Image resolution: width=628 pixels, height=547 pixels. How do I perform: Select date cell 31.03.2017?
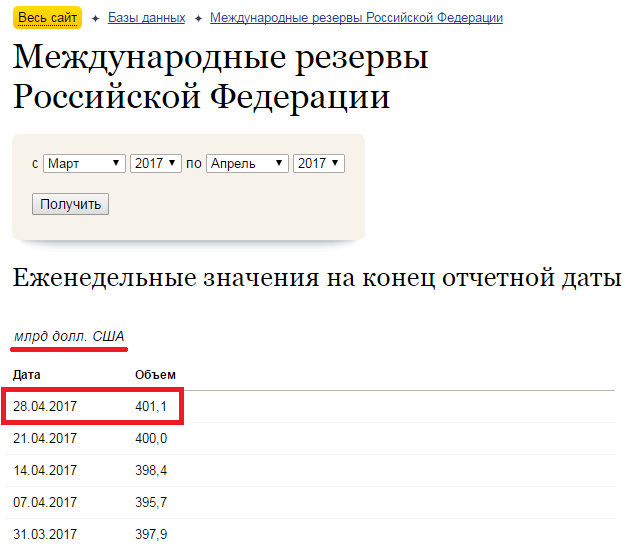coord(45,534)
